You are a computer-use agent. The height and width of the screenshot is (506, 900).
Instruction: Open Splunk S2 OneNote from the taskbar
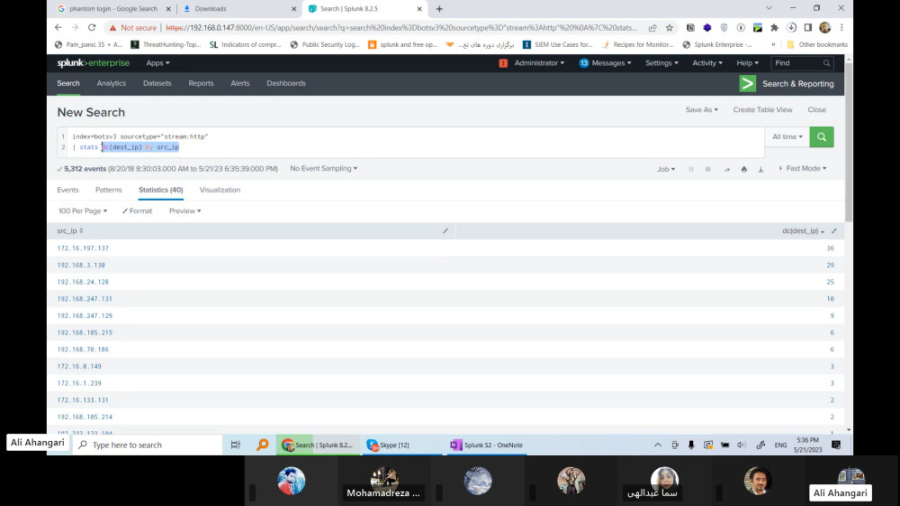(x=486, y=445)
